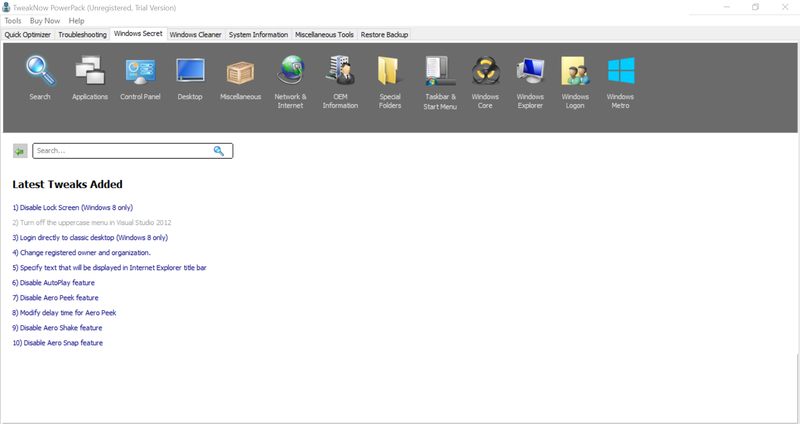This screenshot has height=424, width=800.
Task: Open Taskbar & Start Menu icon
Action: (x=440, y=70)
